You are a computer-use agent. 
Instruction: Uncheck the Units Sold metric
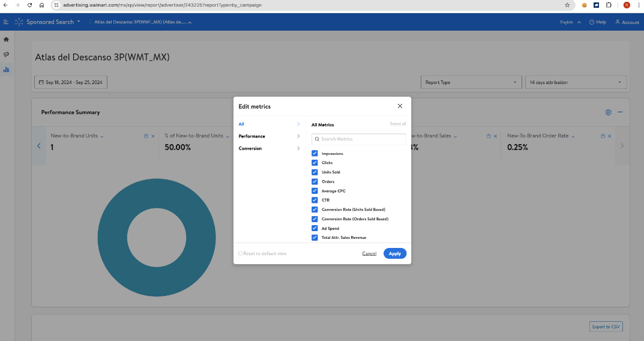314,172
